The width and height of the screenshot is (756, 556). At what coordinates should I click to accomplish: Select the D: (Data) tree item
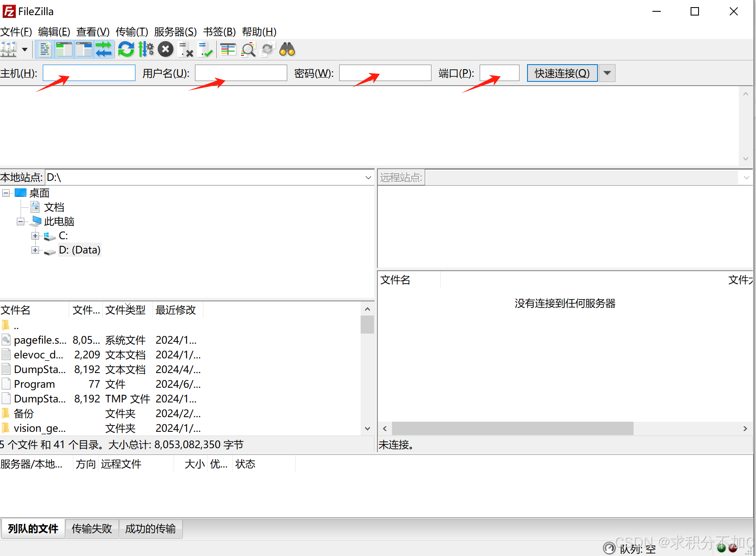point(80,250)
